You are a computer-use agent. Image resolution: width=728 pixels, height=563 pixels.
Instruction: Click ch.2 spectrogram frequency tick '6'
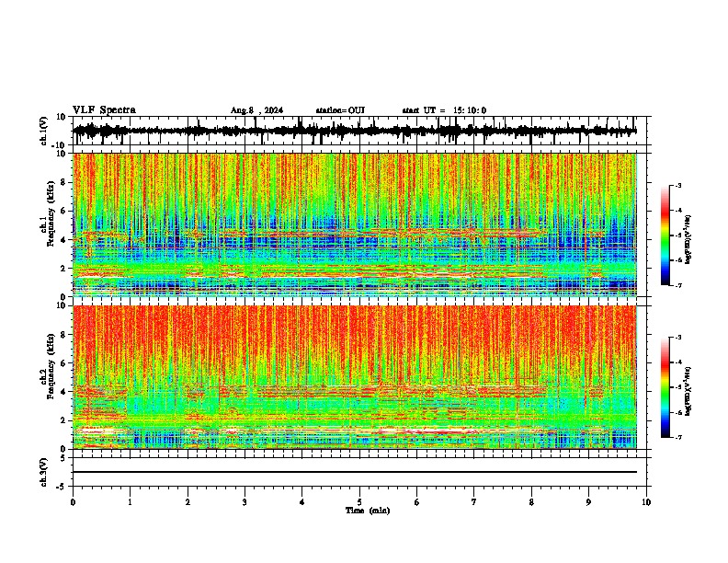pyautogui.click(x=63, y=363)
